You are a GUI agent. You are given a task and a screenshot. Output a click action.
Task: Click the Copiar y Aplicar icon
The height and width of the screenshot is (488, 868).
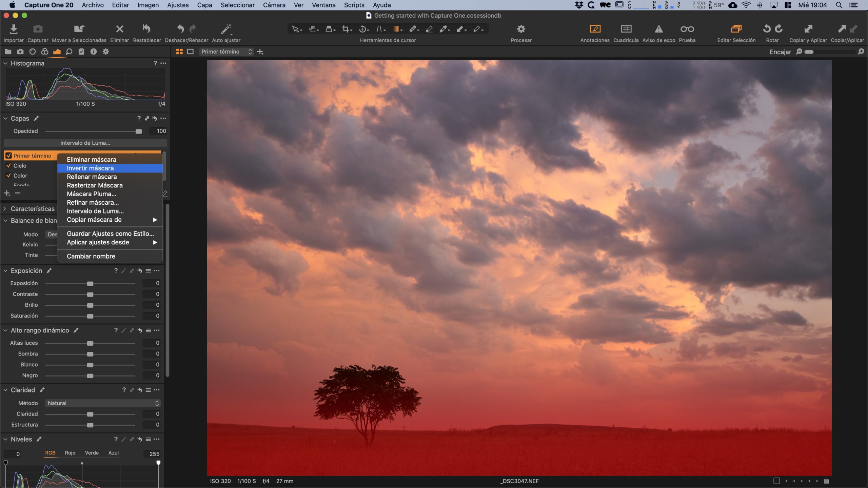[x=808, y=29]
